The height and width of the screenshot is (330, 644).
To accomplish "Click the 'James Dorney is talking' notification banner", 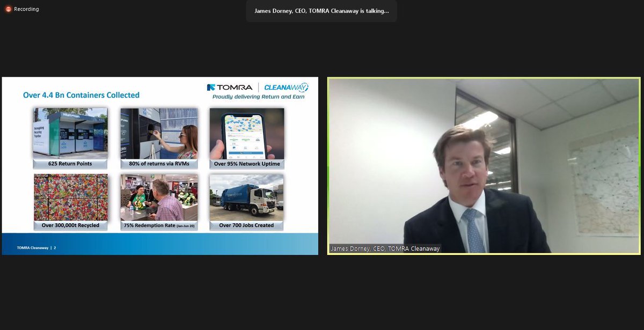I will [x=321, y=11].
